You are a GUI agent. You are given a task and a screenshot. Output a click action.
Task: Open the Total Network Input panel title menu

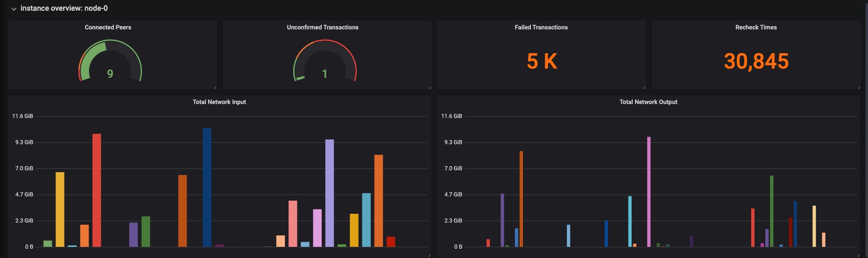[219, 102]
